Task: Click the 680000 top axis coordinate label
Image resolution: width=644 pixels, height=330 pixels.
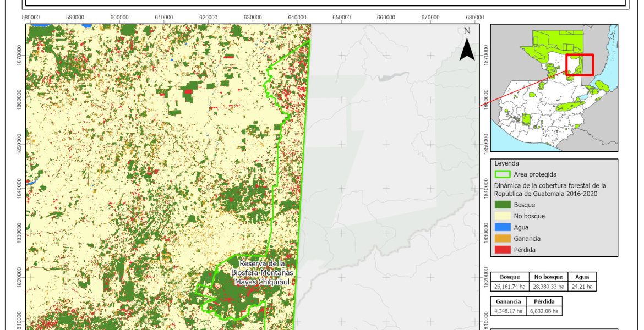Action: 474,18
